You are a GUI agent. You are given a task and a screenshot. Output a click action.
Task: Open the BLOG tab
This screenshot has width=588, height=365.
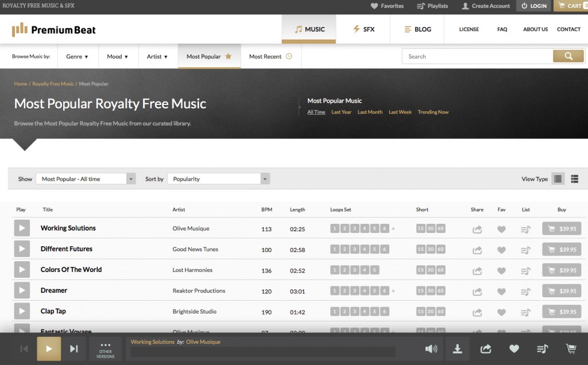(x=417, y=29)
